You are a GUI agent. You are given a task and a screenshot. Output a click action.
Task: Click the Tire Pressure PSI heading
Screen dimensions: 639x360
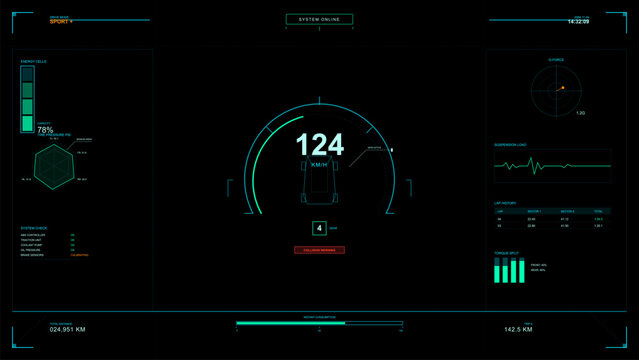54,135
